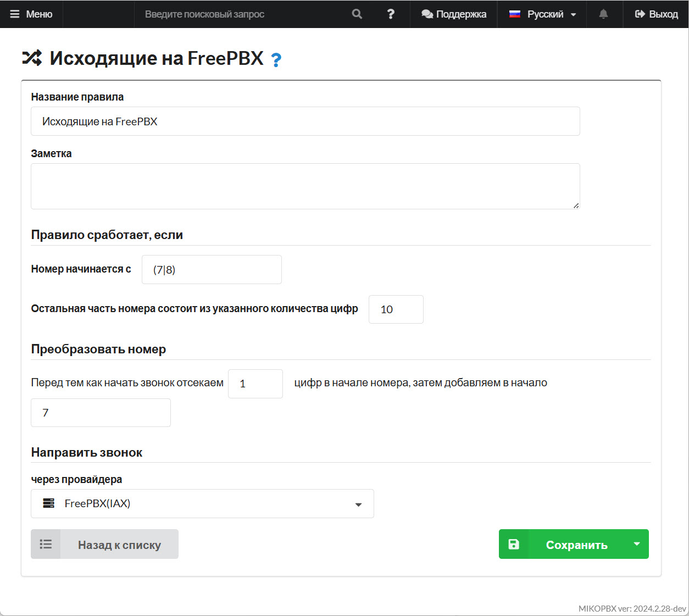
Task: Expand the arrow next to Сохранить
Action: tap(636, 544)
